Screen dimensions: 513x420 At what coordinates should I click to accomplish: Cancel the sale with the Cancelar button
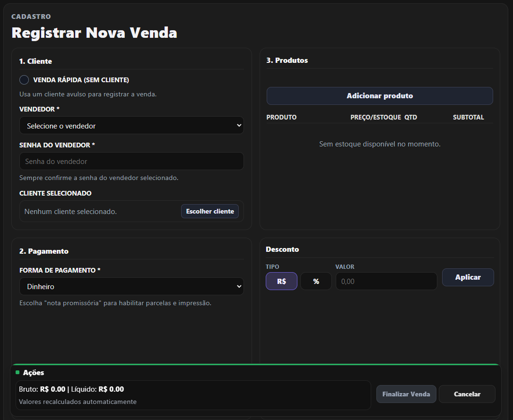(x=467, y=394)
